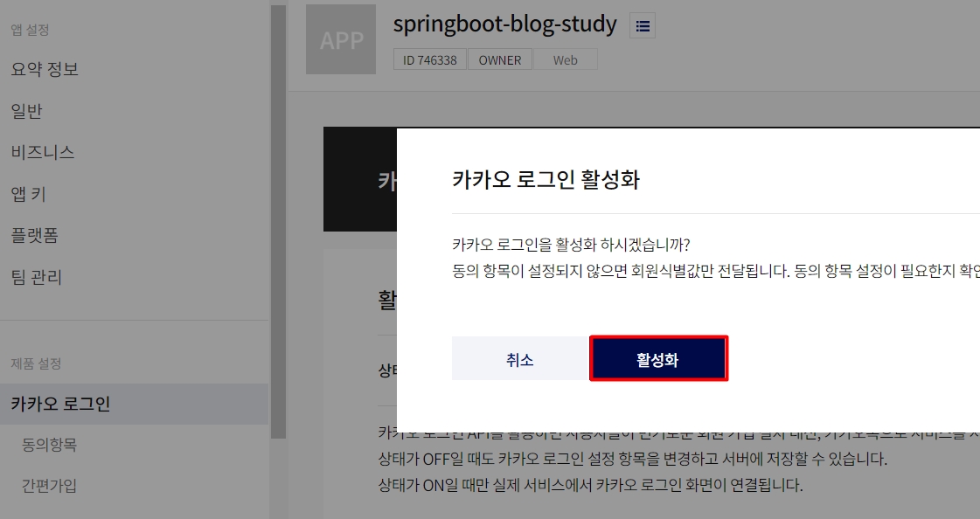
Task: Open 요약 정보 in sidebar
Action: [45, 69]
